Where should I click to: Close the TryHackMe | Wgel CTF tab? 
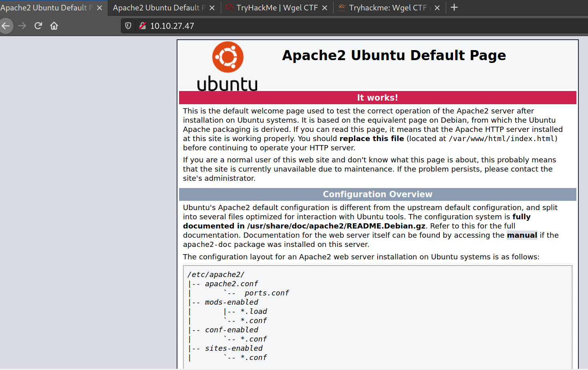325,8
